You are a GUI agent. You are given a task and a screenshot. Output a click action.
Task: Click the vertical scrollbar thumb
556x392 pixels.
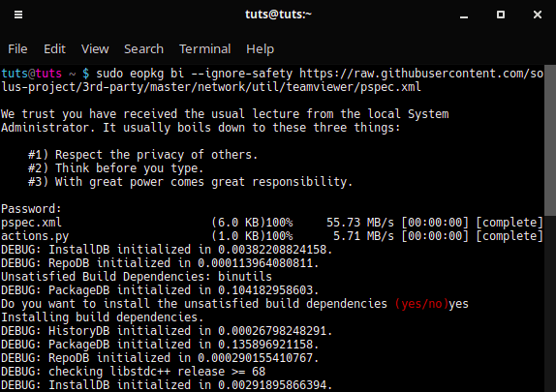coord(550,140)
